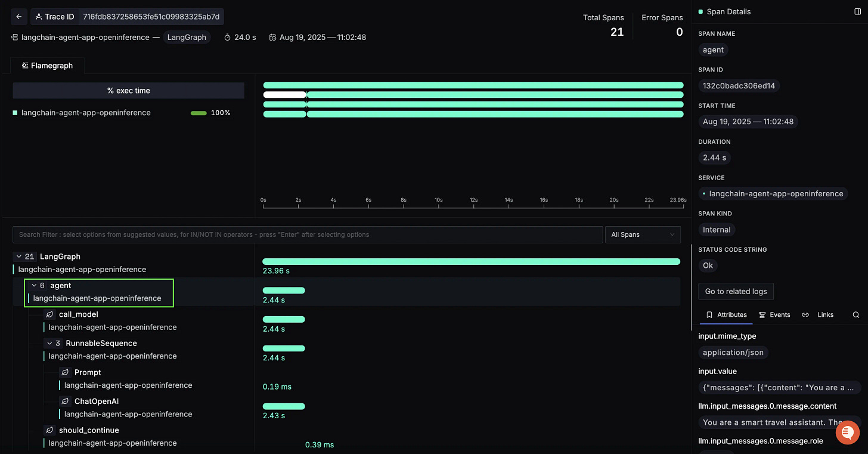This screenshot has height=454, width=868.
Task: Click the should_continue span leaf icon
Action: point(50,430)
